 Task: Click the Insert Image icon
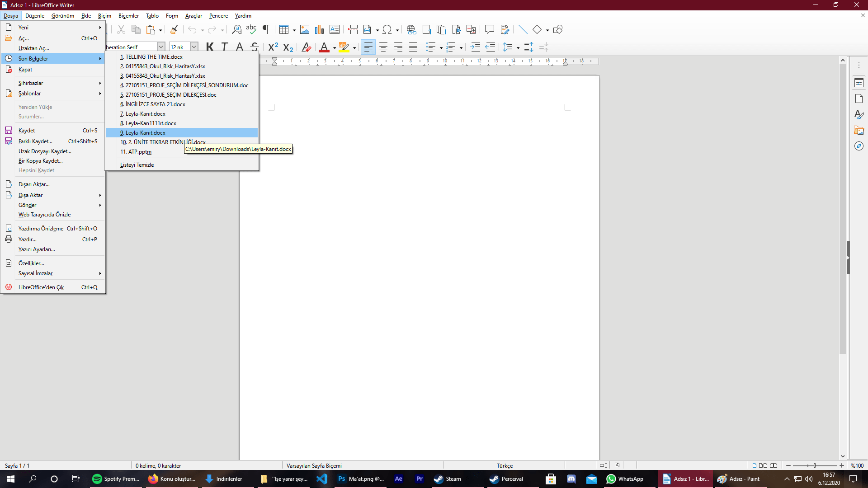(305, 30)
